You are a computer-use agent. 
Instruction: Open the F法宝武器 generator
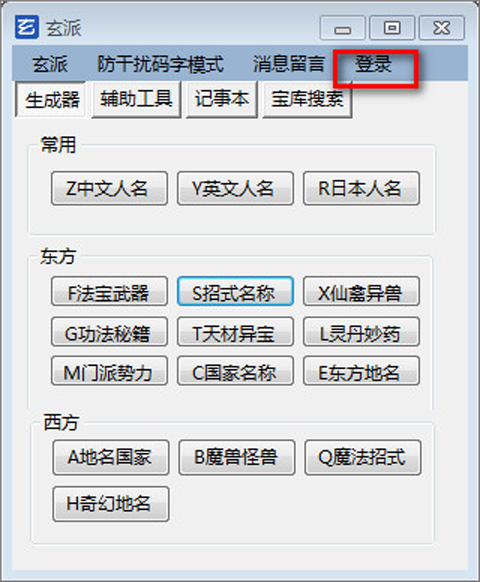[x=110, y=291]
